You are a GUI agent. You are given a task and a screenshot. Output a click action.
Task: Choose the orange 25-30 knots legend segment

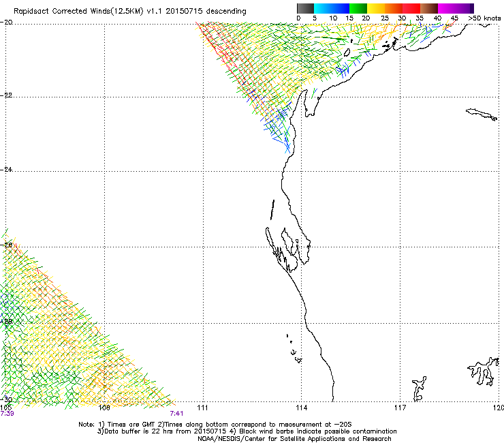[x=394, y=8]
